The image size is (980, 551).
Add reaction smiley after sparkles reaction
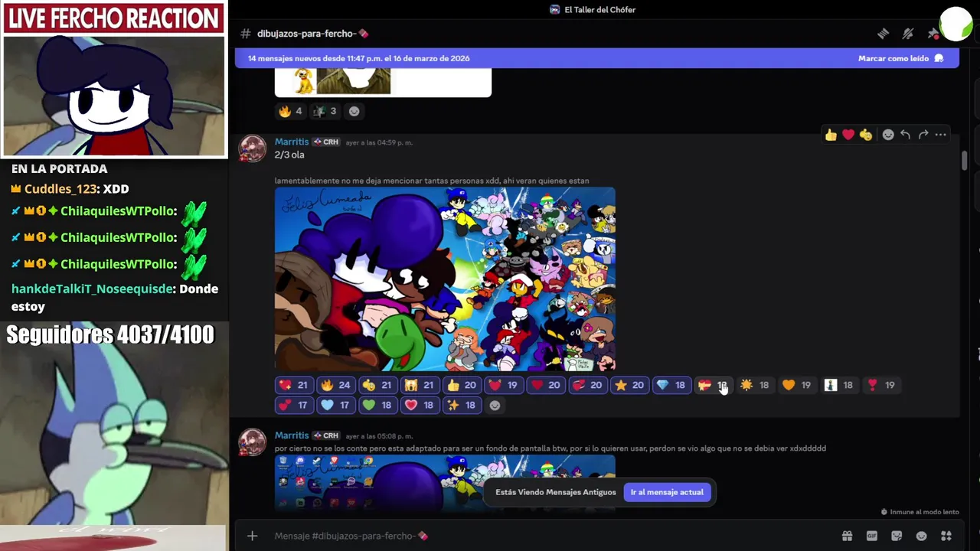coord(495,406)
